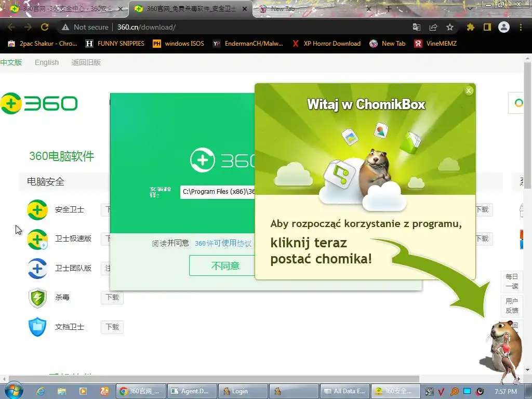Screen dimensions: 532x399
Task: Open the EndermanCH/Malw... bookmark
Action: [x=248, y=44]
